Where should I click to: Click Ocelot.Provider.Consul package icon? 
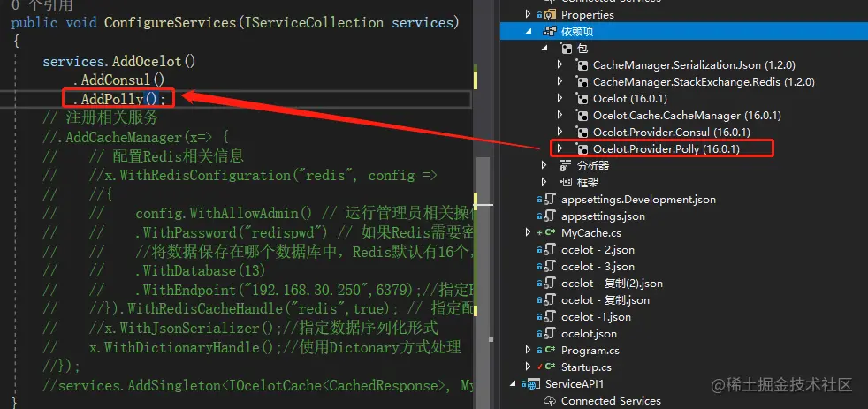pyautogui.click(x=582, y=133)
